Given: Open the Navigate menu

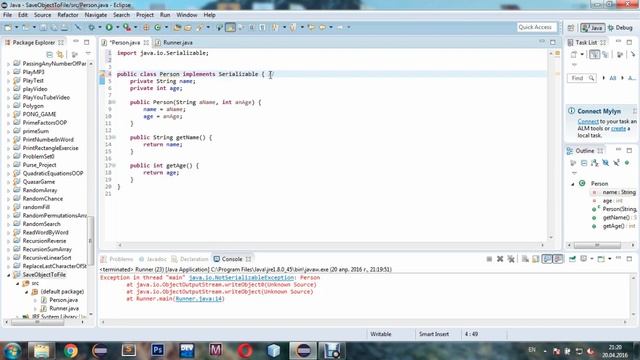Looking at the screenshot, I should [x=96, y=15].
